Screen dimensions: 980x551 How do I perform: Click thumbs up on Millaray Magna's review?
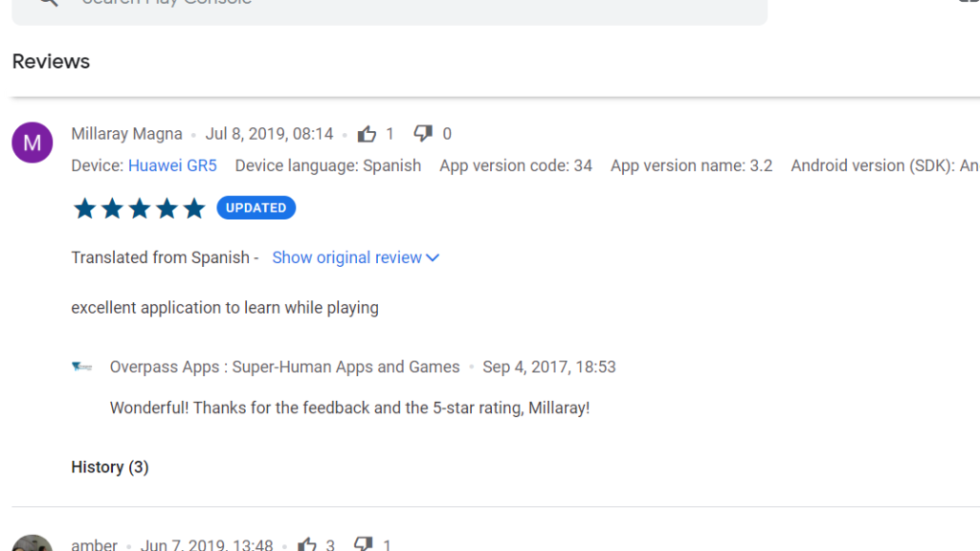click(367, 134)
